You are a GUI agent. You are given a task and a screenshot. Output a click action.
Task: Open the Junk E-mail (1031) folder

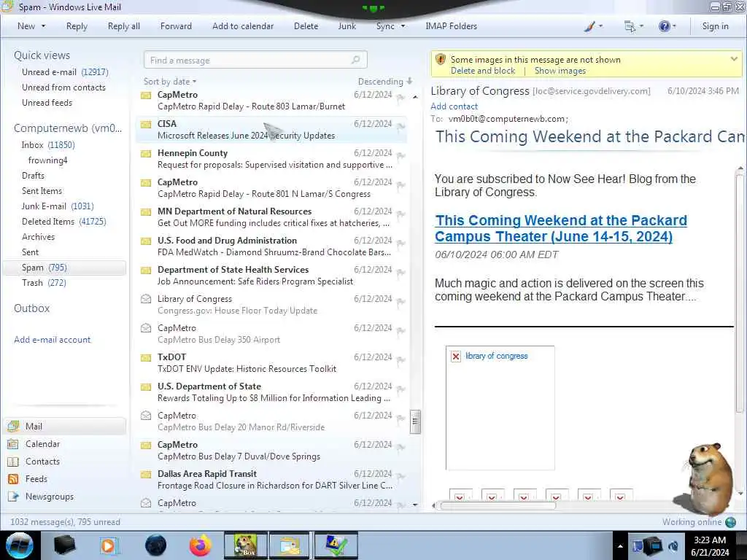tap(58, 206)
